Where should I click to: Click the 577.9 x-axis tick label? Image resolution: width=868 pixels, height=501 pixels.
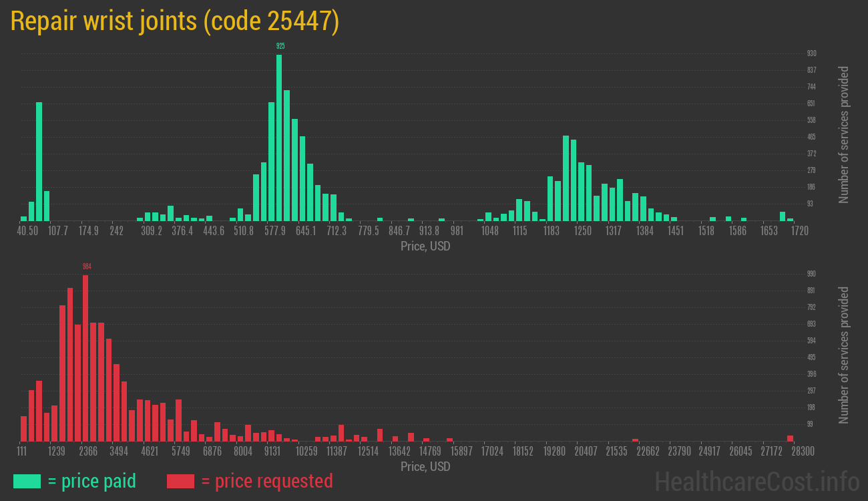pyautogui.click(x=274, y=231)
